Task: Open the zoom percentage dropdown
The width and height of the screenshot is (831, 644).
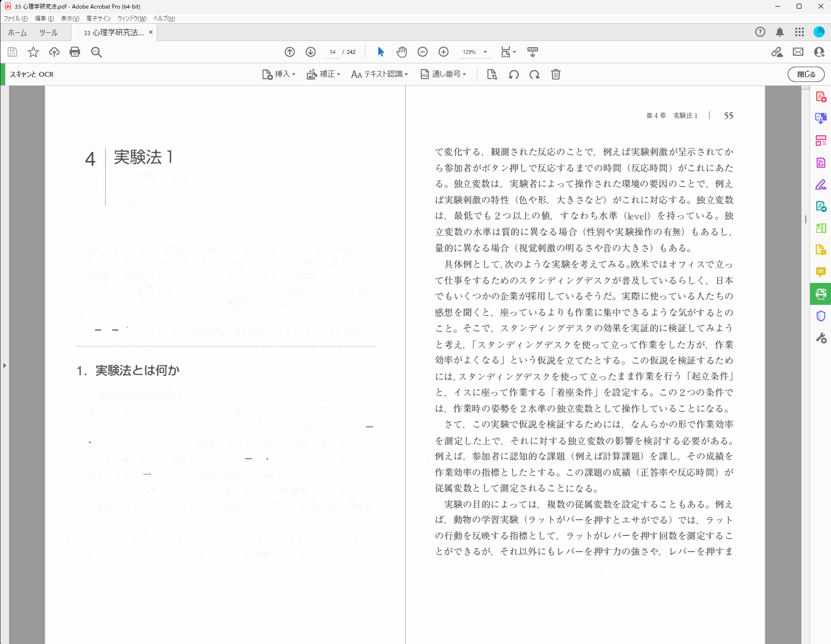Action: click(485, 52)
